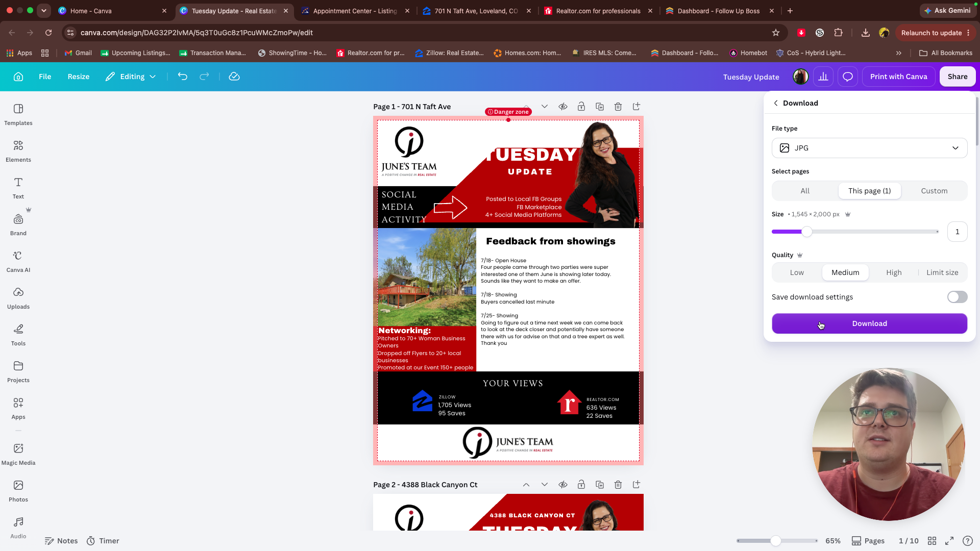Hide Page 1 using eye icon
The width and height of the screenshot is (980, 551).
563,107
